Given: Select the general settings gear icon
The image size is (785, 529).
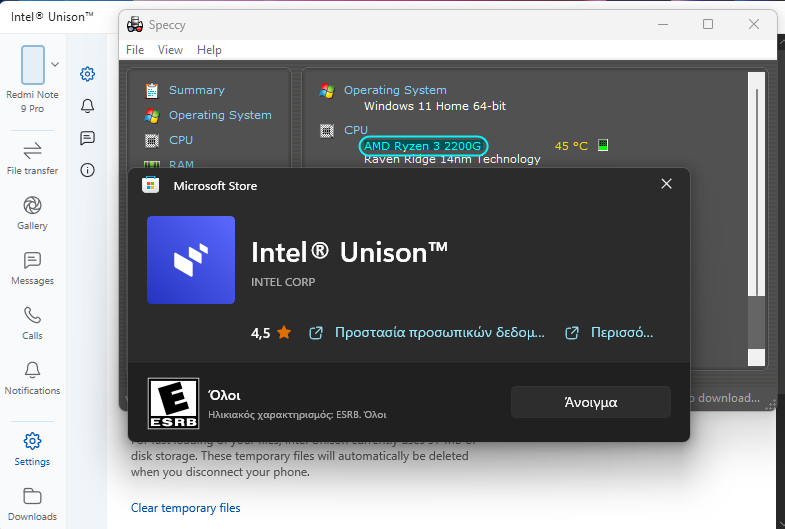Looking at the screenshot, I should pyautogui.click(x=88, y=74).
